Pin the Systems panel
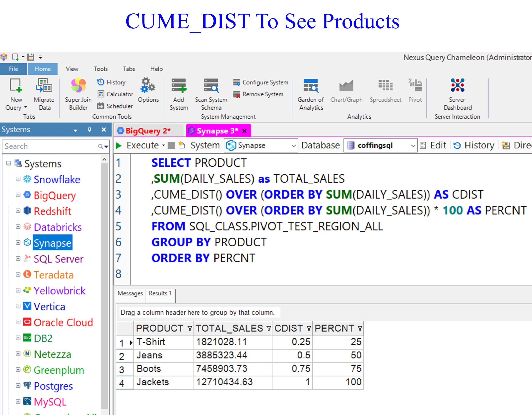The image size is (532, 415). tap(89, 130)
